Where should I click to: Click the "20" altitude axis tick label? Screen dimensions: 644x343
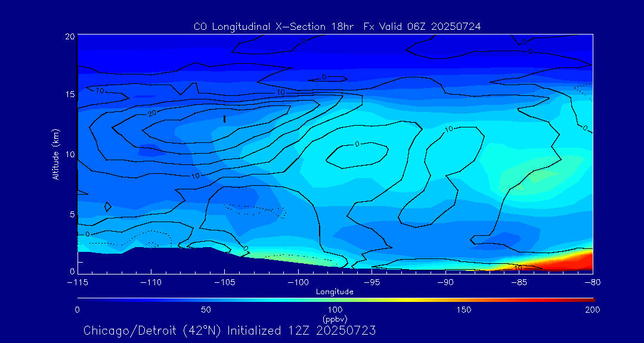pyautogui.click(x=70, y=36)
